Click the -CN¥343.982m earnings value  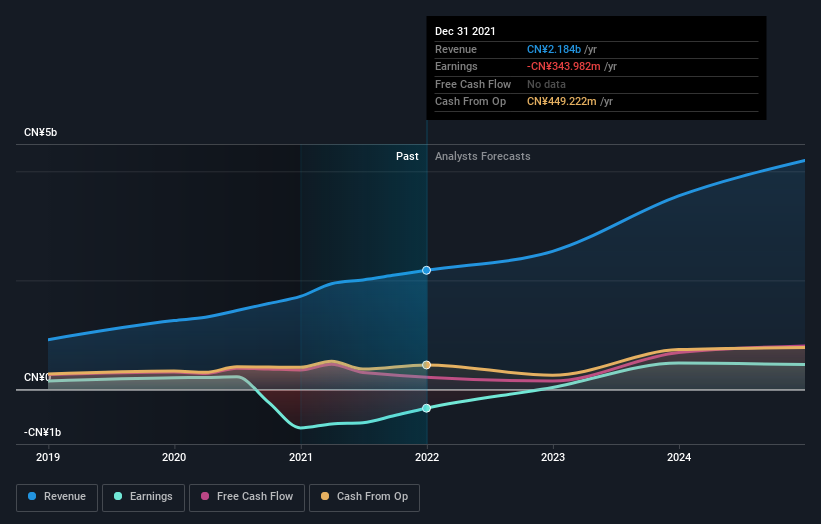[563, 66]
